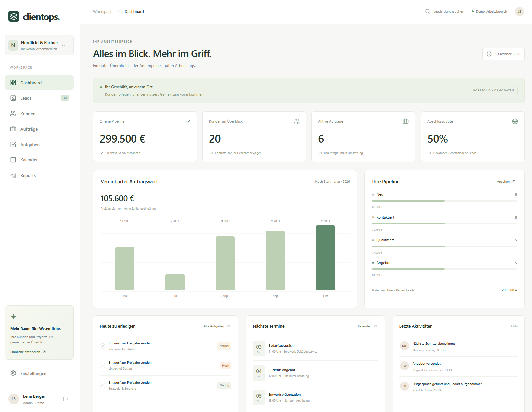
Task: Click the Reports chart icon
Action: (x=13, y=175)
